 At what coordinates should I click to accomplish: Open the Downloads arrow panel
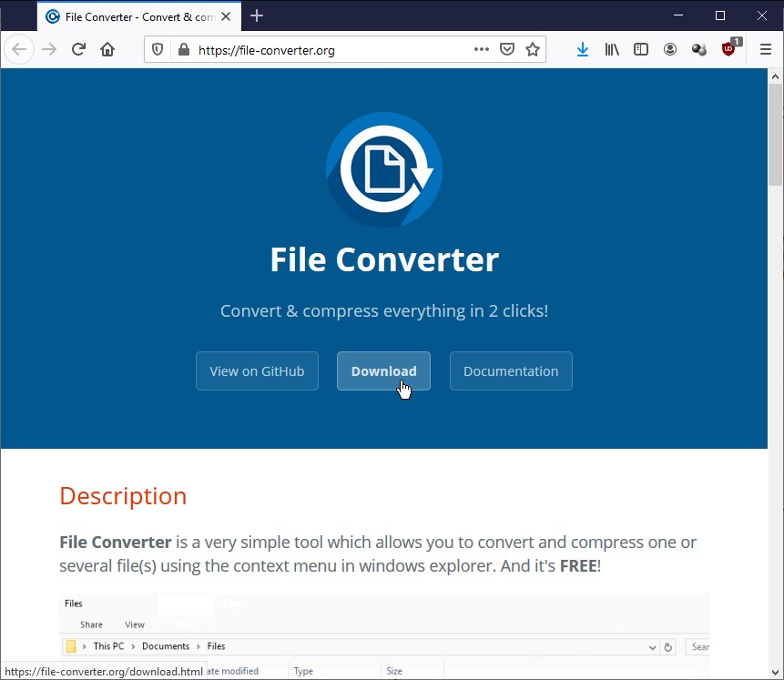click(583, 50)
